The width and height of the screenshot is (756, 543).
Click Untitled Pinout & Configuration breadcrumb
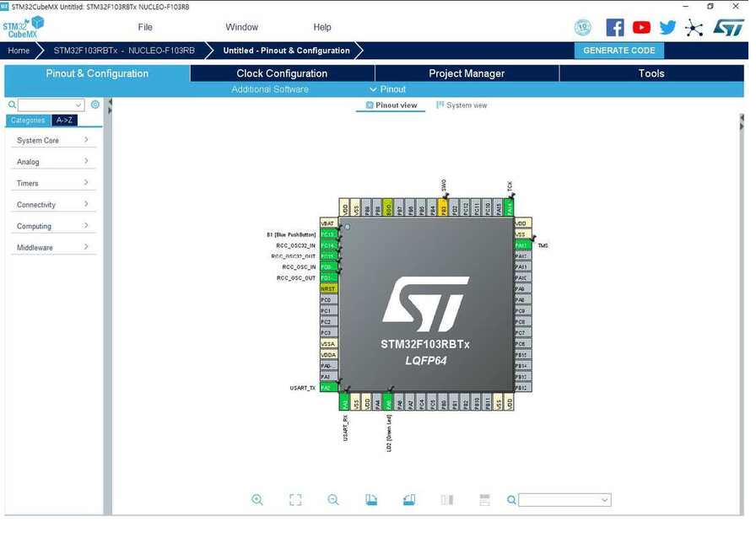(x=286, y=51)
